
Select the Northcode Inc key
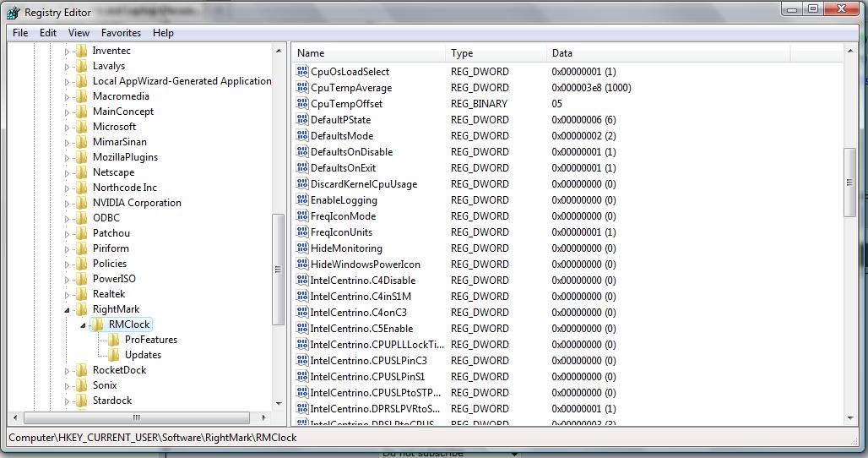point(125,188)
